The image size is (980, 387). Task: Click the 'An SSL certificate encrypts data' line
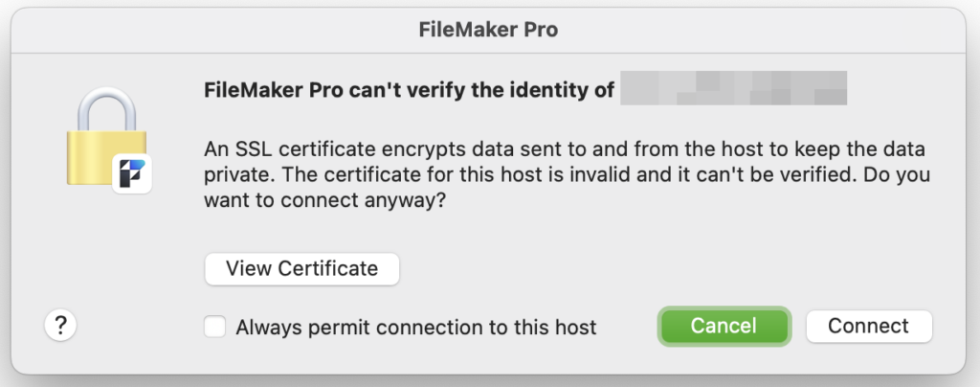tap(565, 150)
